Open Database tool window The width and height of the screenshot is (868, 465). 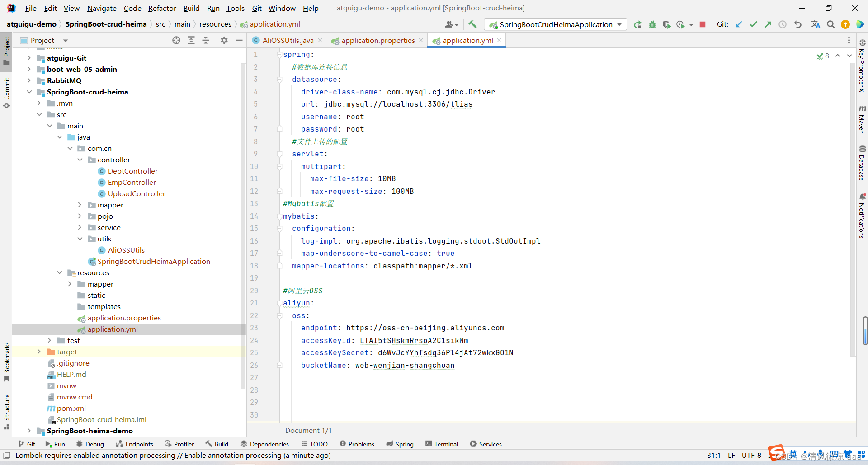(862, 163)
